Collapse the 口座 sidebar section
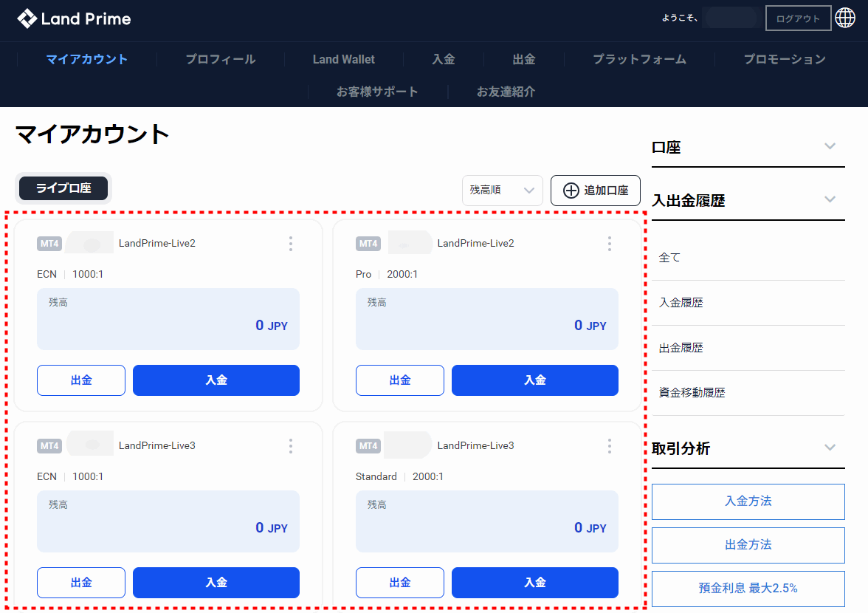 [x=830, y=146]
